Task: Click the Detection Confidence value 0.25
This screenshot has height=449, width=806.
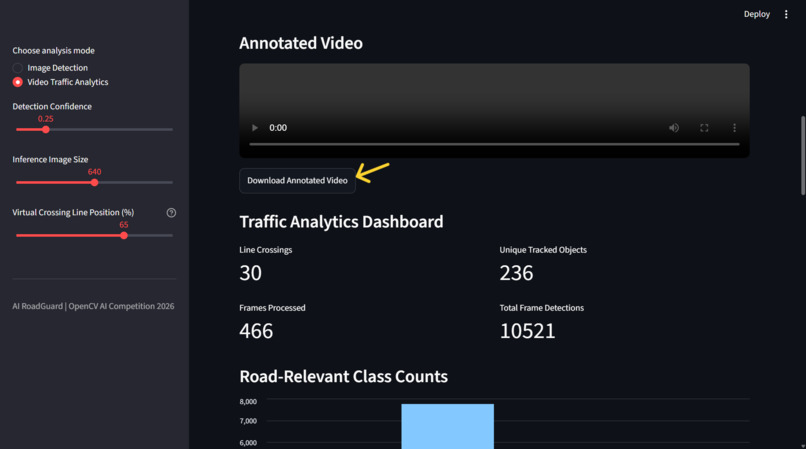Action: pyautogui.click(x=46, y=119)
